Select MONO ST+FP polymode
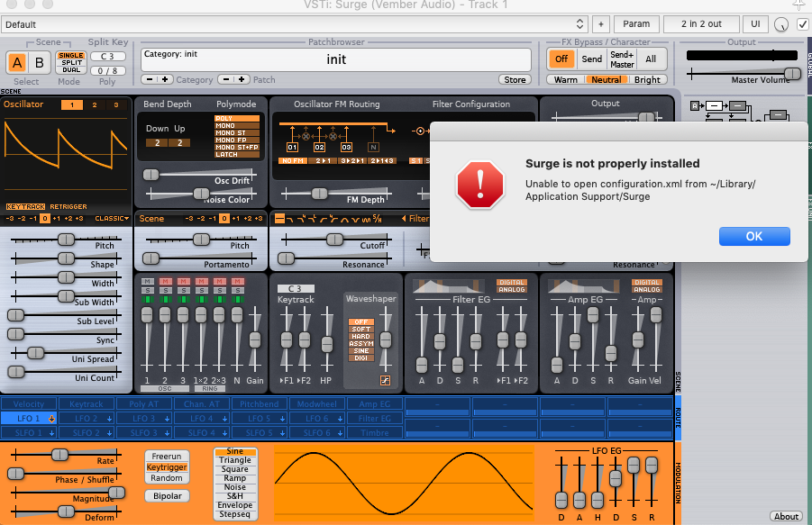 click(237, 148)
